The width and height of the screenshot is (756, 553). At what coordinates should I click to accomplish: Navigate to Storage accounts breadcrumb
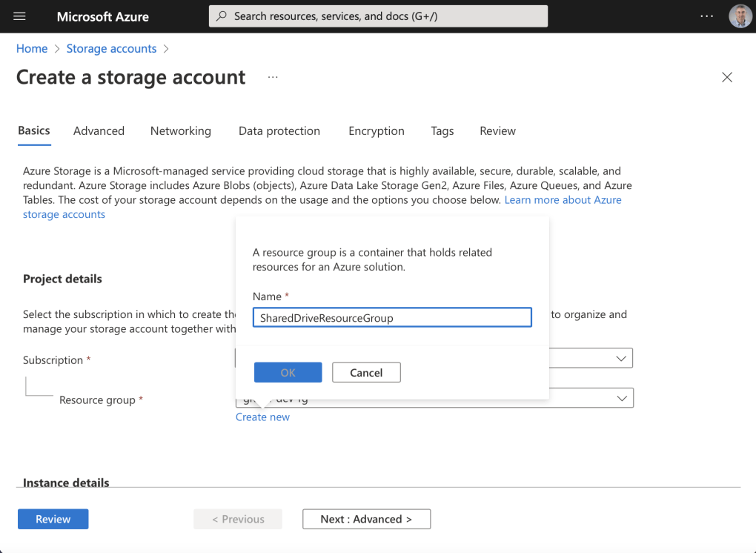tap(111, 48)
